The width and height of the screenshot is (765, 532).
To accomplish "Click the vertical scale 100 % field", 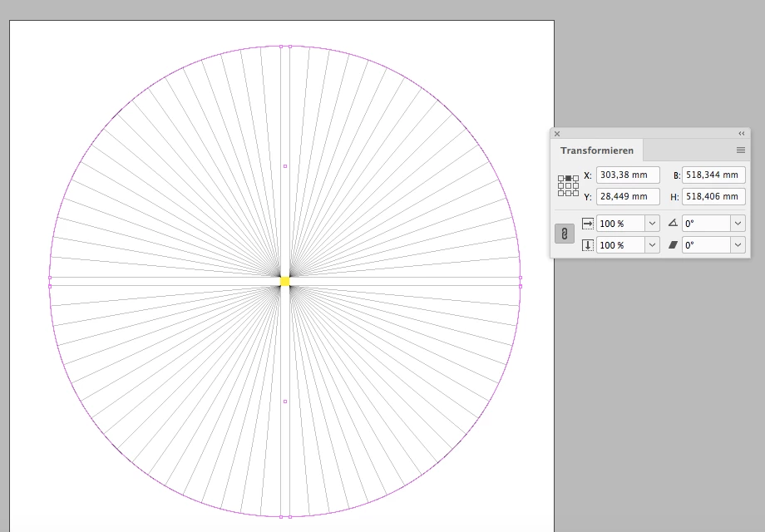I will (620, 244).
